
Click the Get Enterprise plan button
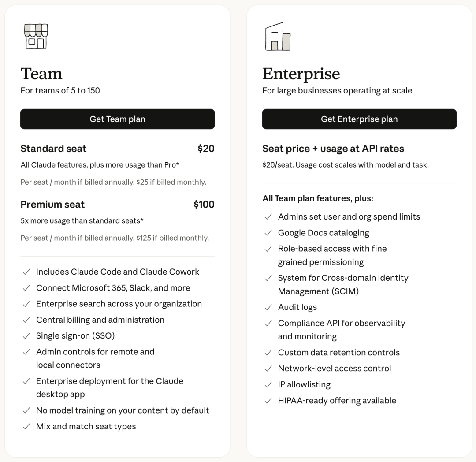pos(360,119)
